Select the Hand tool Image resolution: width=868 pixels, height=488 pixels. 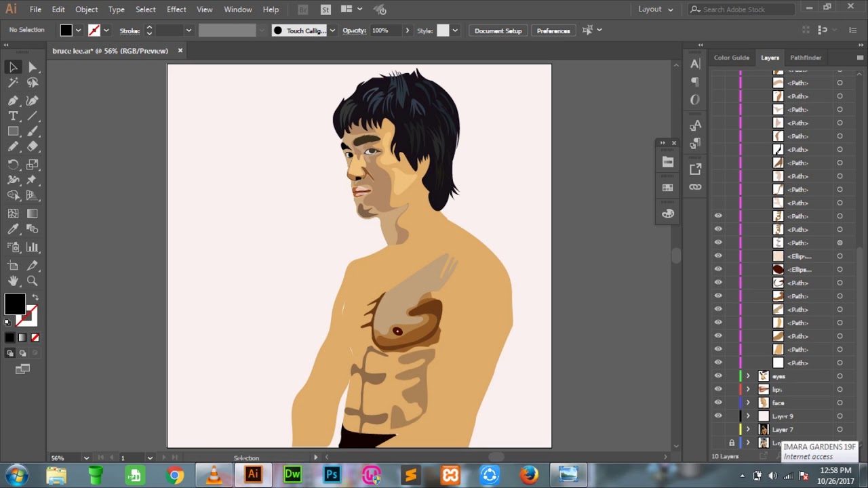coord(13,281)
